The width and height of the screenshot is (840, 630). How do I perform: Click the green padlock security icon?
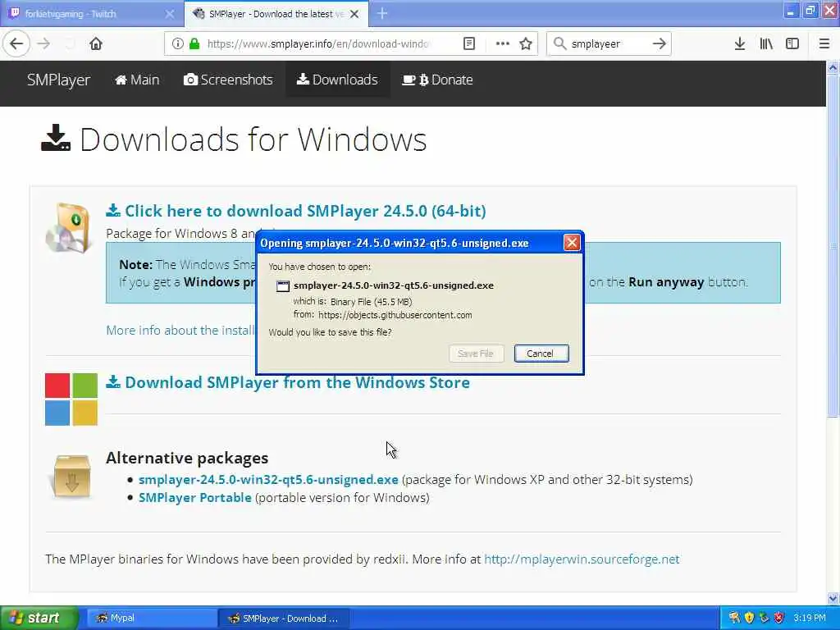pyautogui.click(x=194, y=44)
